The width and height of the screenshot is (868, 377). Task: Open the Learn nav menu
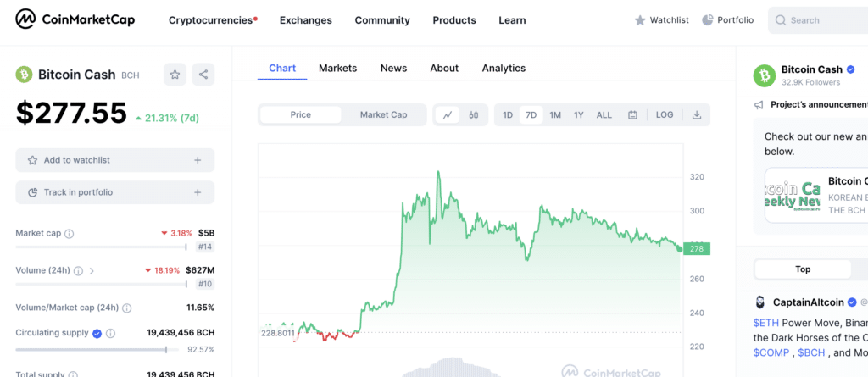[512, 20]
